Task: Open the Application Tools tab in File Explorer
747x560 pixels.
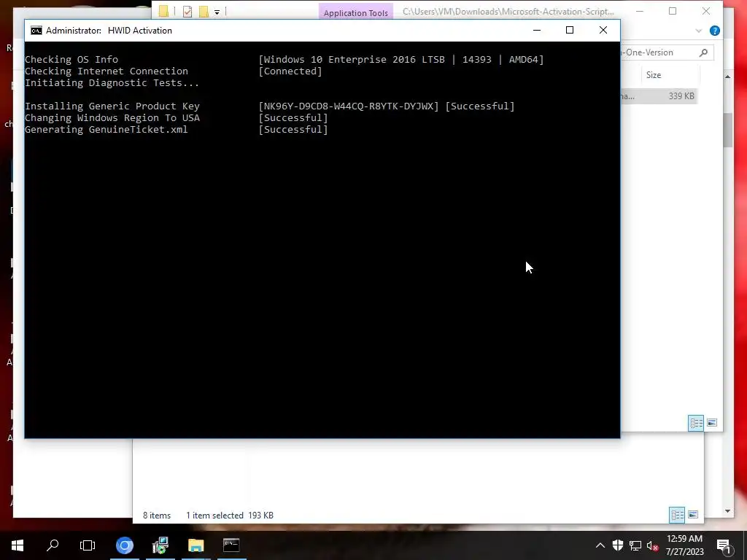Action: (356, 12)
